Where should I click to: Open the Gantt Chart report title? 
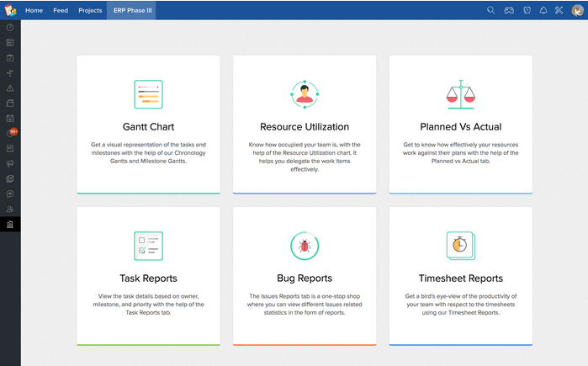[149, 127]
